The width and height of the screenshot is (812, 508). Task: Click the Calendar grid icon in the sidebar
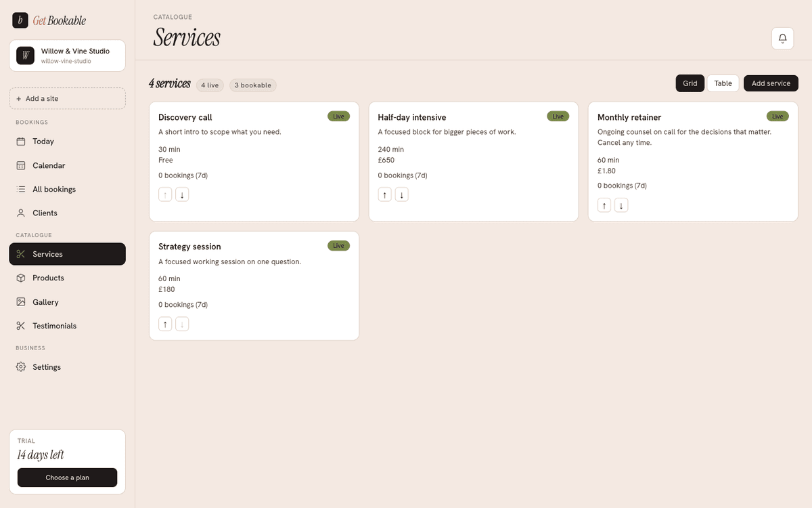21,165
